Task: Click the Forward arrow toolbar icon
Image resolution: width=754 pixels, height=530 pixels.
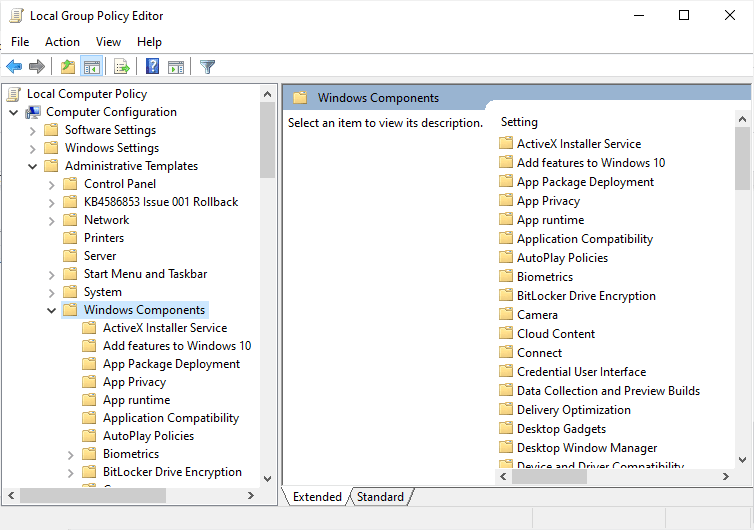Action: point(37,66)
